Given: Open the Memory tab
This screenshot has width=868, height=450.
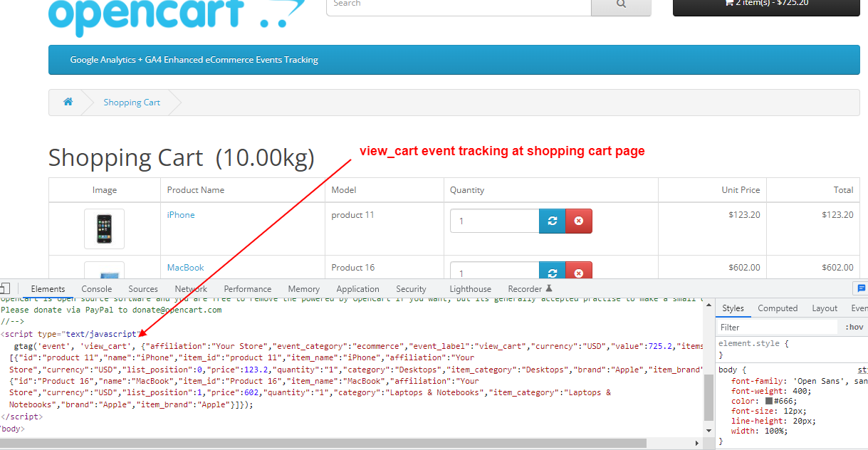Looking at the screenshot, I should point(304,289).
